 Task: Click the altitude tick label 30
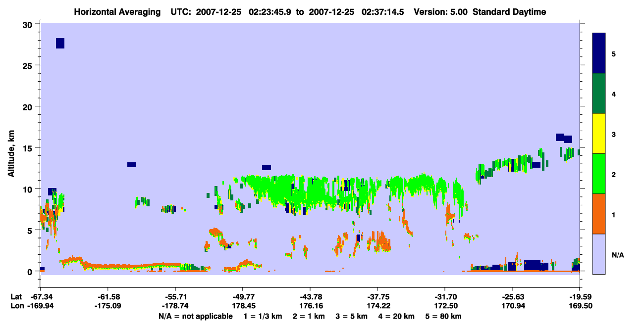point(29,24)
